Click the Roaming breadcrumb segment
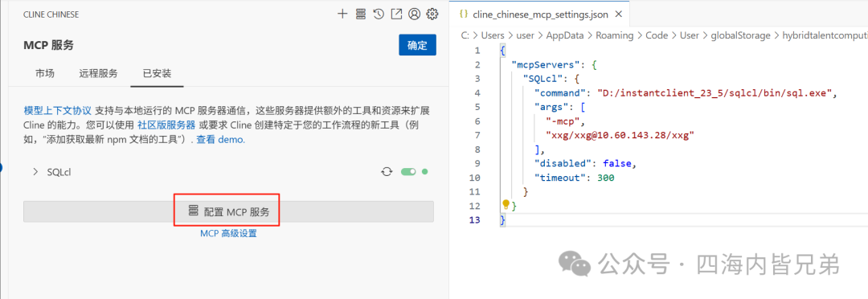This screenshot has height=299, width=868. coord(615,35)
